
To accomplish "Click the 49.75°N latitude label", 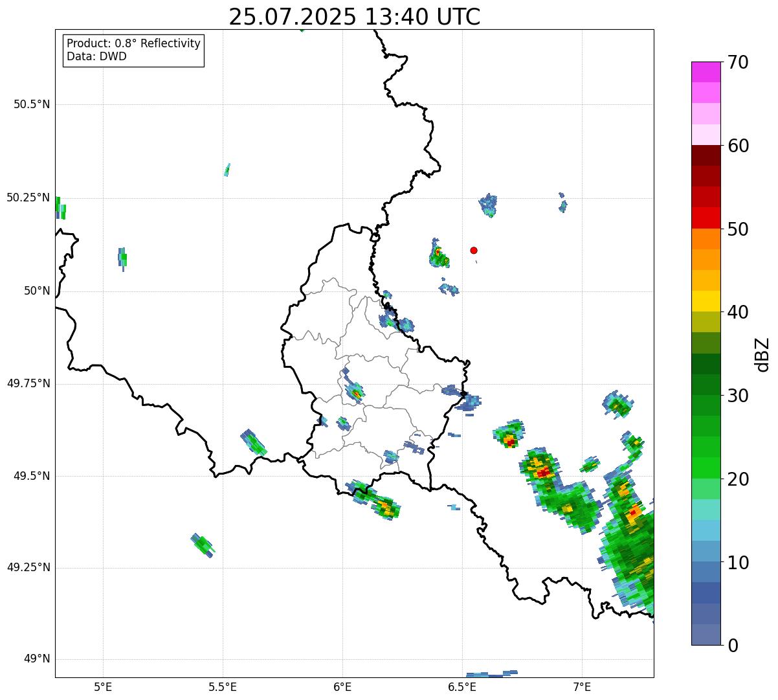I will tap(28, 383).
